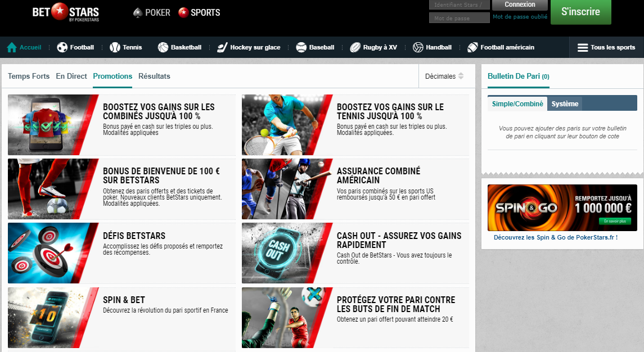This screenshot has width=644, height=352.
Task: Open the Basketball menu item
Action: (x=179, y=47)
